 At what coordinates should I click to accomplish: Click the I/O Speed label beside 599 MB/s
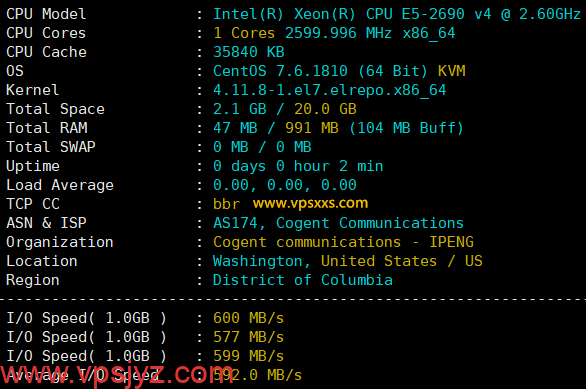coord(86,356)
